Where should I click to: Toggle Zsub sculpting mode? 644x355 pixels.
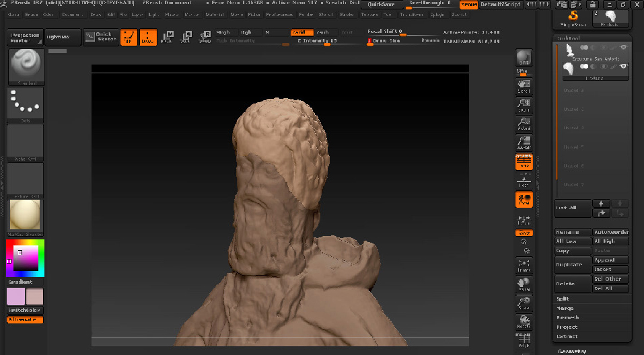(x=326, y=32)
